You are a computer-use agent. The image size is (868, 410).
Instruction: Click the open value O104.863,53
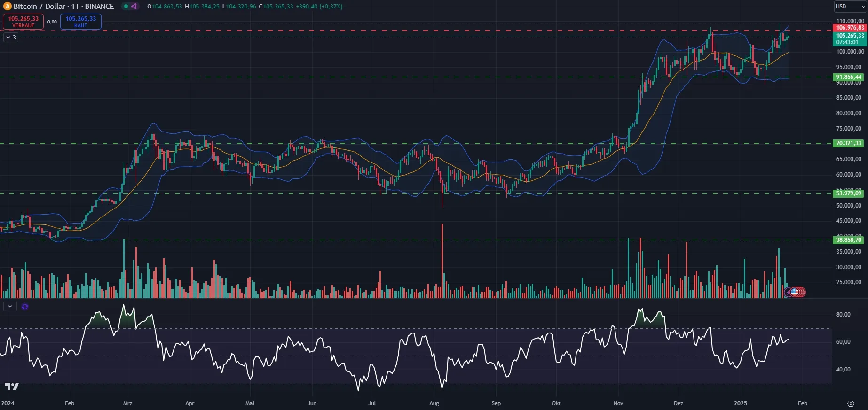(x=165, y=7)
